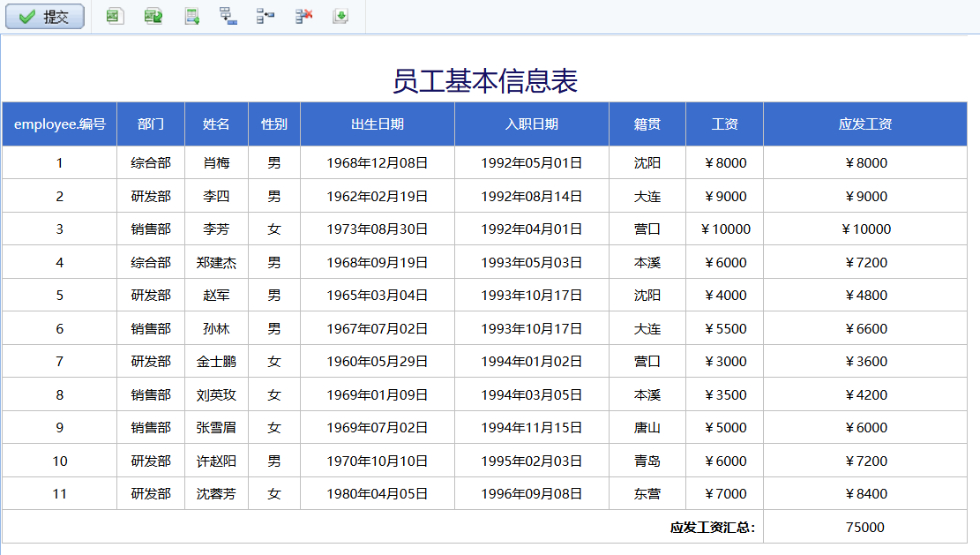980x555 pixels.
Task: Click the 入职日期 column header
Action: (x=532, y=124)
